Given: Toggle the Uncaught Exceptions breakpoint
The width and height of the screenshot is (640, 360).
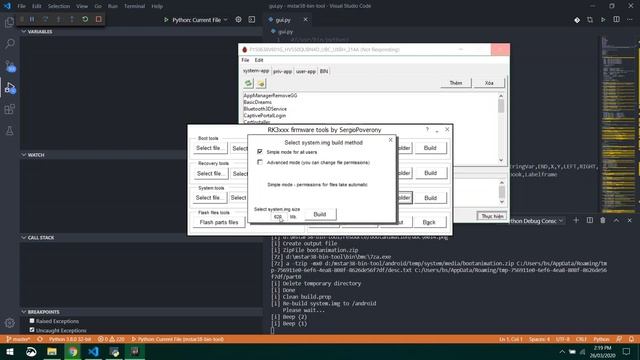Looking at the screenshot, I should tap(32, 330).
